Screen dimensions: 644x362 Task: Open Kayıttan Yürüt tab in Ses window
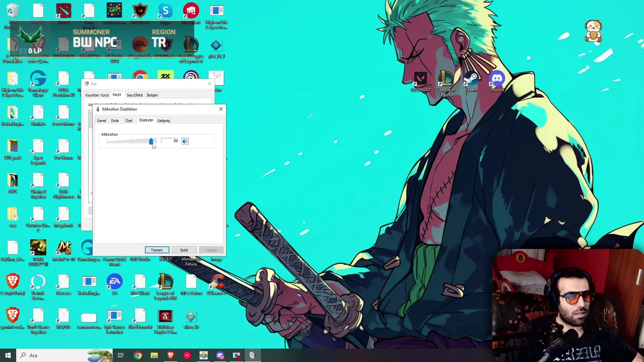click(x=97, y=95)
